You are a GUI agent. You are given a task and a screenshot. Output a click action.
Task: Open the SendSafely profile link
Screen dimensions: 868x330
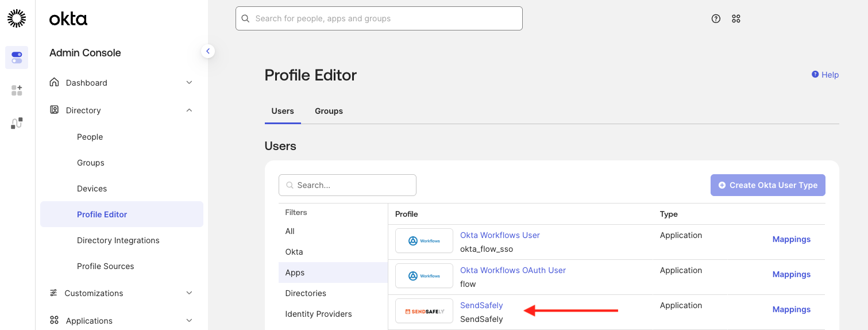(481, 305)
